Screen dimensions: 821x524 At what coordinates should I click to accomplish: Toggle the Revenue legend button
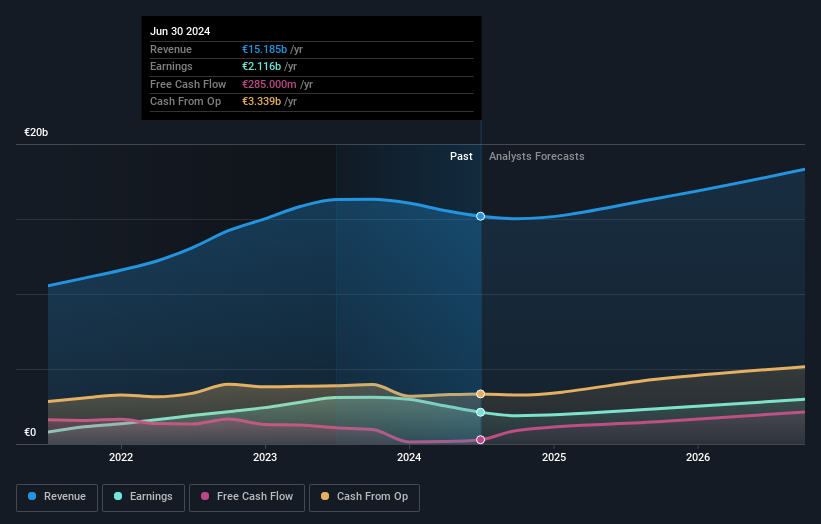pos(57,497)
